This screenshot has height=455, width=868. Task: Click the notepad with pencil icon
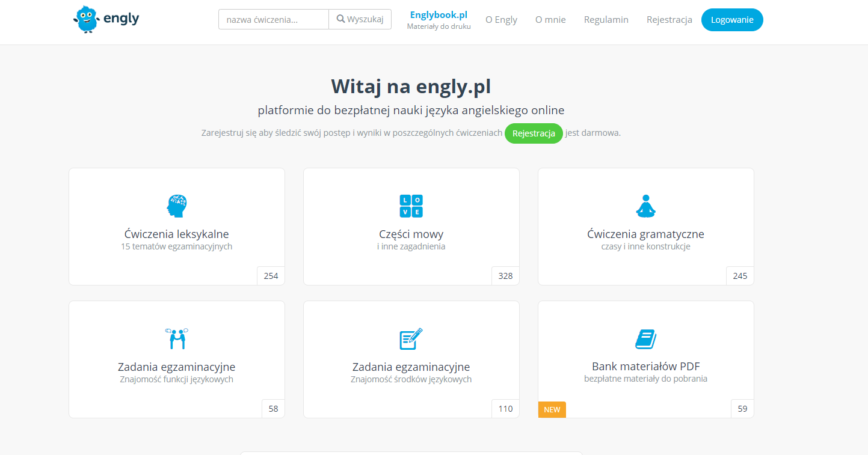tap(411, 339)
